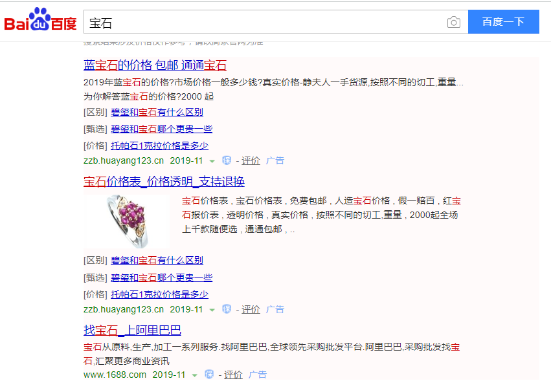Open first result's 碧玺和宝石有什么区别 link
Viewport: 551px width, 392px height.
(157, 113)
